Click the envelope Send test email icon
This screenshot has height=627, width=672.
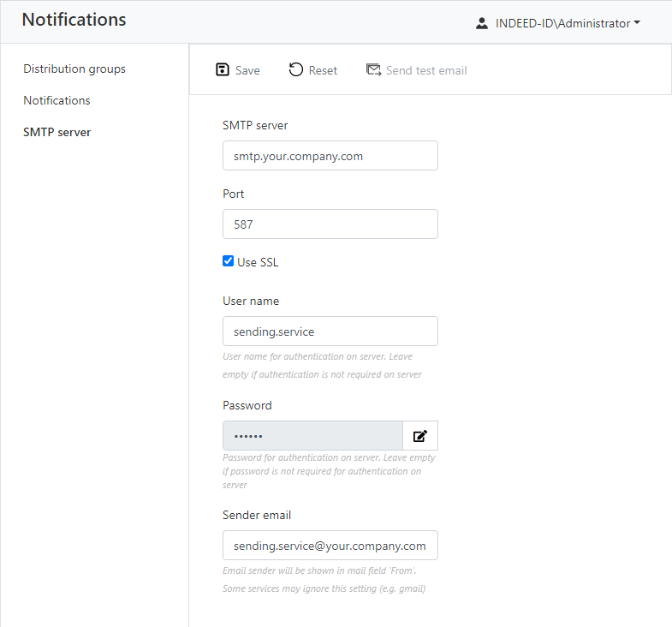pos(373,70)
